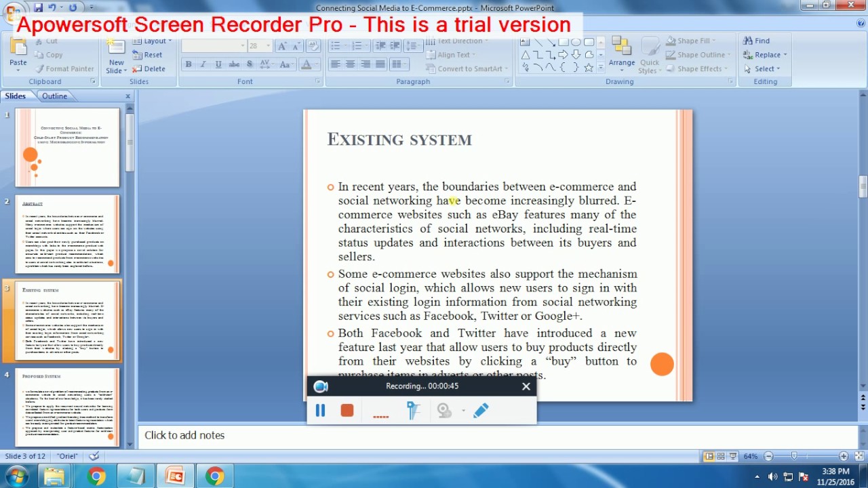The width and height of the screenshot is (868, 488).
Task: Click the zoom out minus button
Action: click(769, 456)
